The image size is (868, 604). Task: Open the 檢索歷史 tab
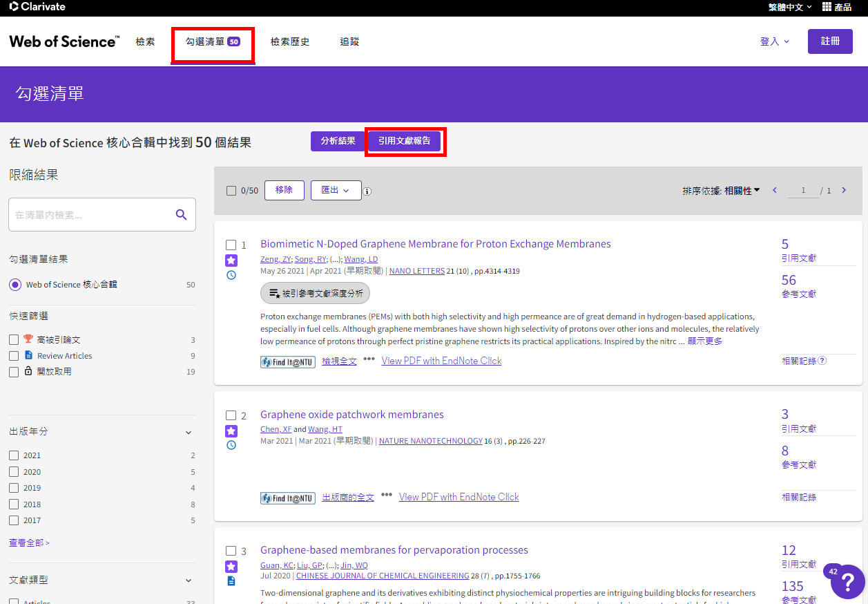[x=290, y=41]
